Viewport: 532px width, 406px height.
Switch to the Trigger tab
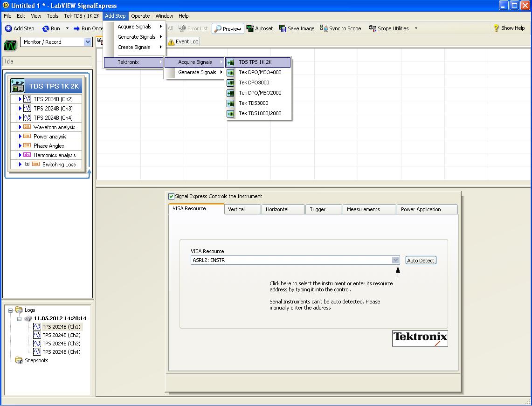(x=324, y=209)
